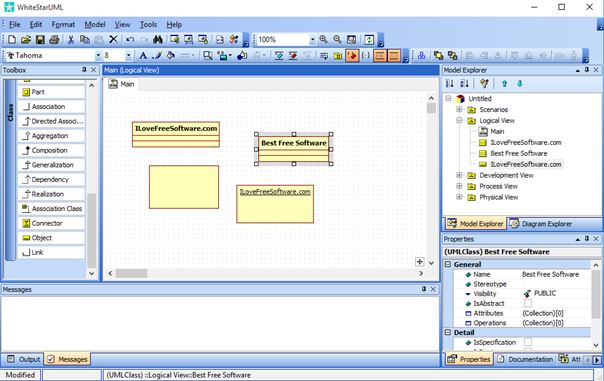
Task: Open the Model menu
Action: (95, 24)
